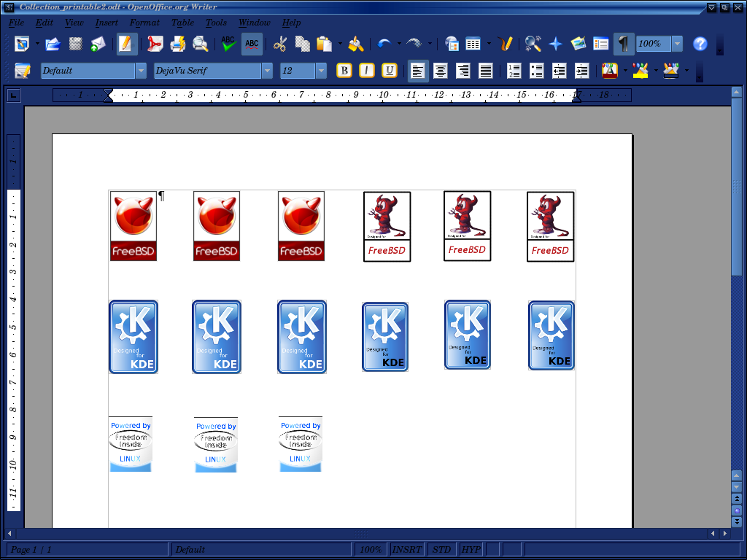The width and height of the screenshot is (747, 560).
Task: Print the file directly
Action: tap(178, 44)
